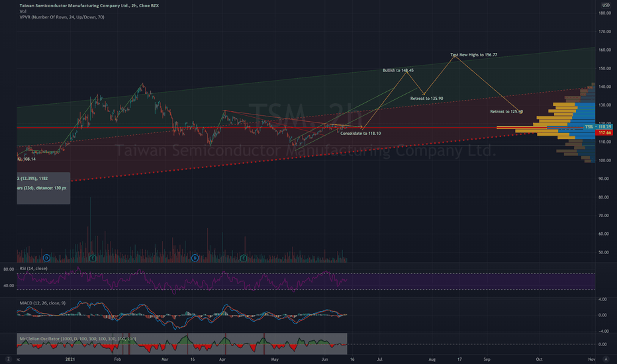Select the McClellan Oscillator legend
The image size is (617, 364).
coord(78,338)
